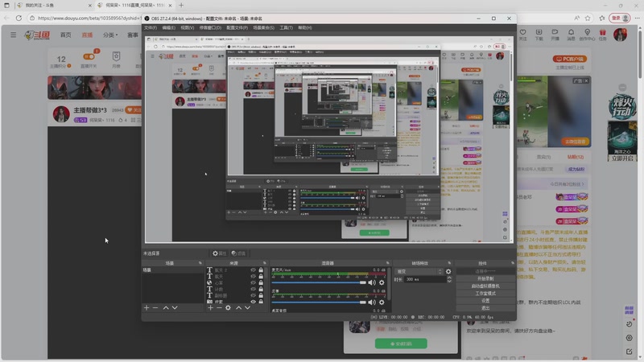Open the 淡出 transition dropdown
This screenshot has height=362, width=644.
[x=419, y=272]
